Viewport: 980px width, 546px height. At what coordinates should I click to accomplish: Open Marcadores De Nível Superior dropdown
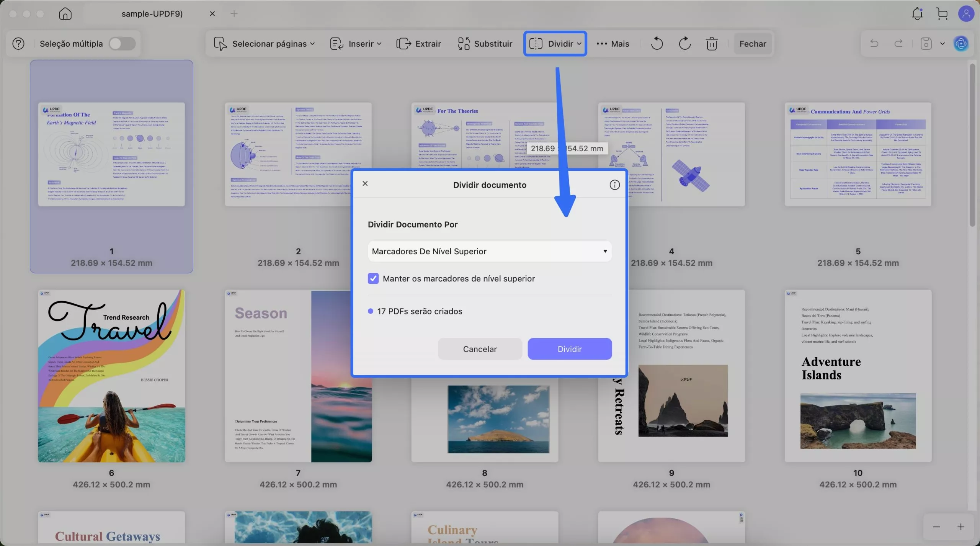[x=489, y=251]
